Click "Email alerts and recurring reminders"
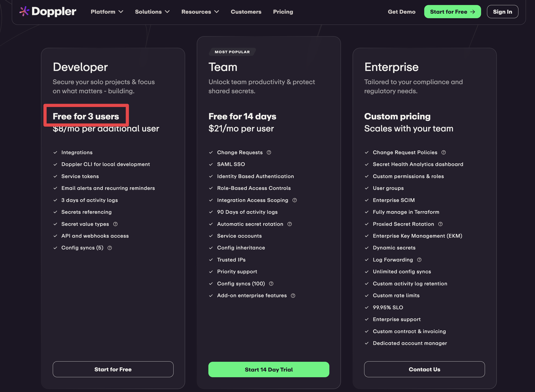The width and height of the screenshot is (535, 392). 108,188
